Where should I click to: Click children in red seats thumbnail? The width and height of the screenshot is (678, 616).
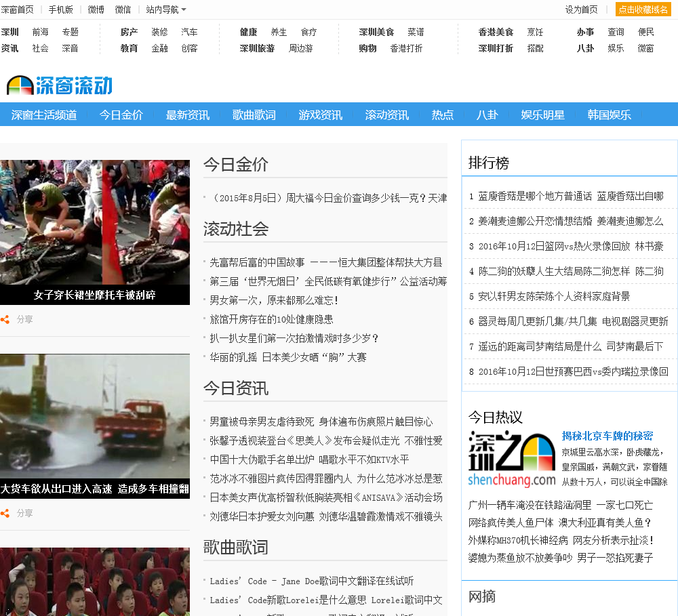tap(95, 582)
